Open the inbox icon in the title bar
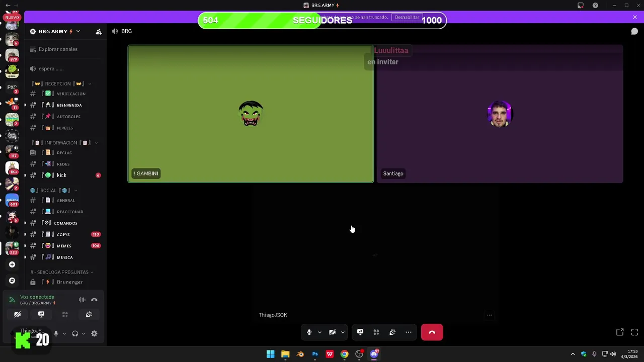This screenshot has width=644, height=362. pyautogui.click(x=581, y=6)
